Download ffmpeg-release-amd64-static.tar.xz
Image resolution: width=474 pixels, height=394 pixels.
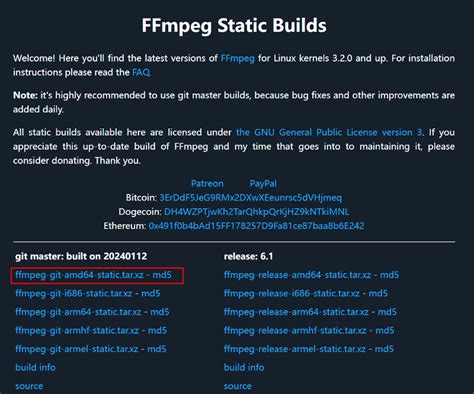click(x=297, y=275)
